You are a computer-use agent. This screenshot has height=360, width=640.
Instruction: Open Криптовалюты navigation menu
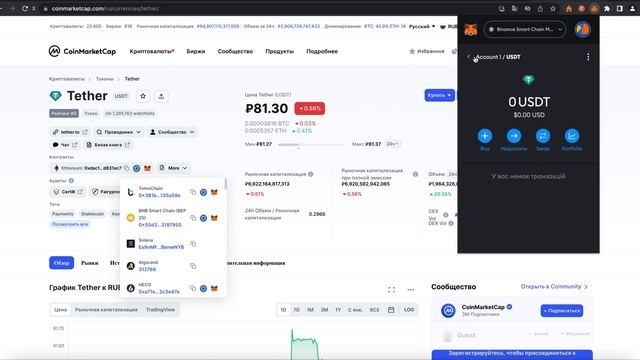tap(152, 51)
